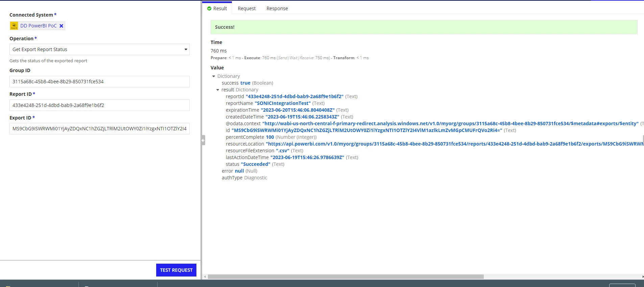Select the error null value
644x287 pixels.
click(x=239, y=171)
